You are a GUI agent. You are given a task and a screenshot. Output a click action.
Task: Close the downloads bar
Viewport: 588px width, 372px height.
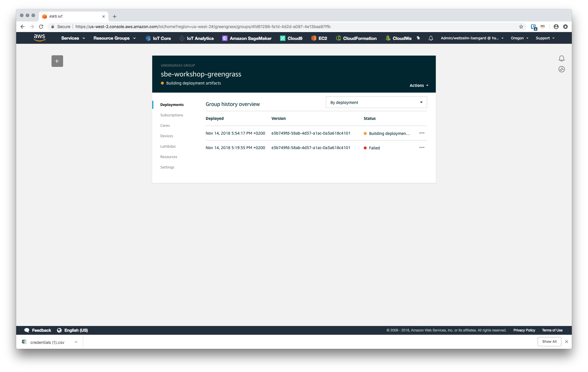click(567, 342)
